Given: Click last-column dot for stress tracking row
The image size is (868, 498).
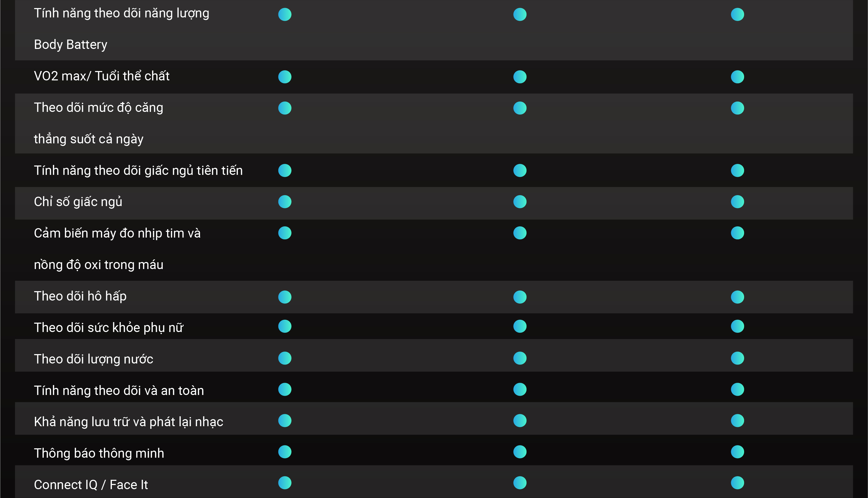Looking at the screenshot, I should click(737, 108).
